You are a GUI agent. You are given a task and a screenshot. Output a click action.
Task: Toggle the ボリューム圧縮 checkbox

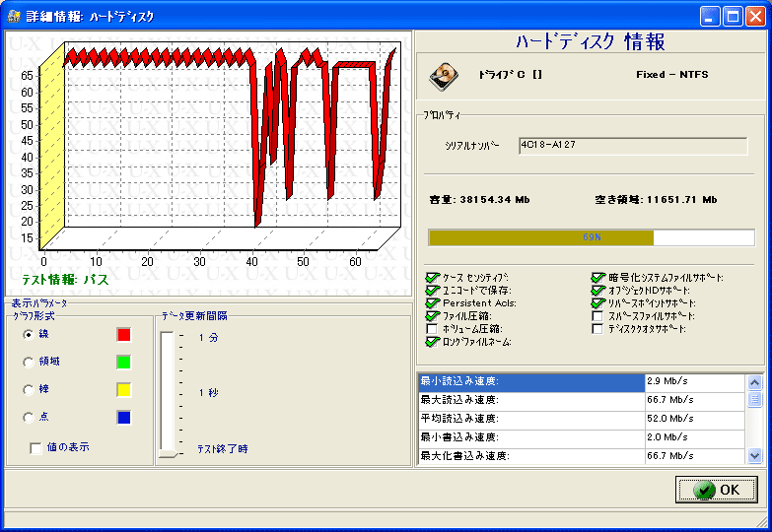coord(432,329)
